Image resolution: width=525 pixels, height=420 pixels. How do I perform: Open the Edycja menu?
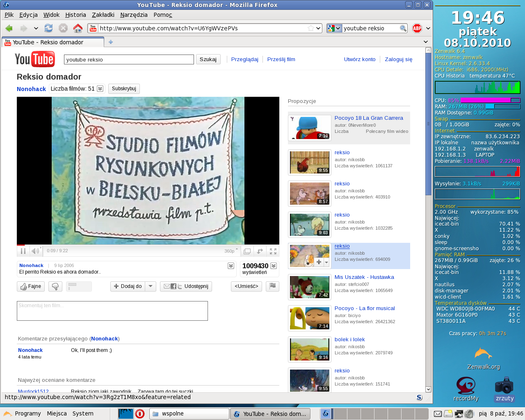[28, 15]
